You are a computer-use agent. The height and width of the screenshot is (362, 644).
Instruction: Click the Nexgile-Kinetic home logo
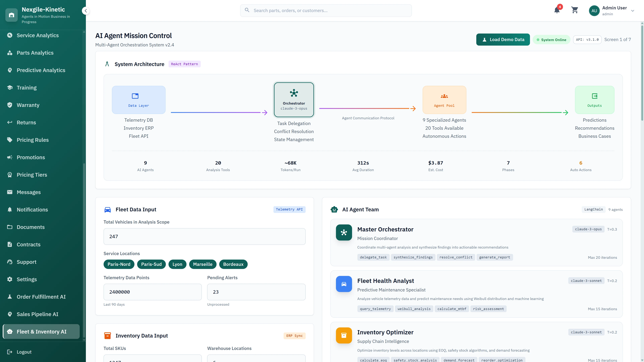click(x=12, y=15)
